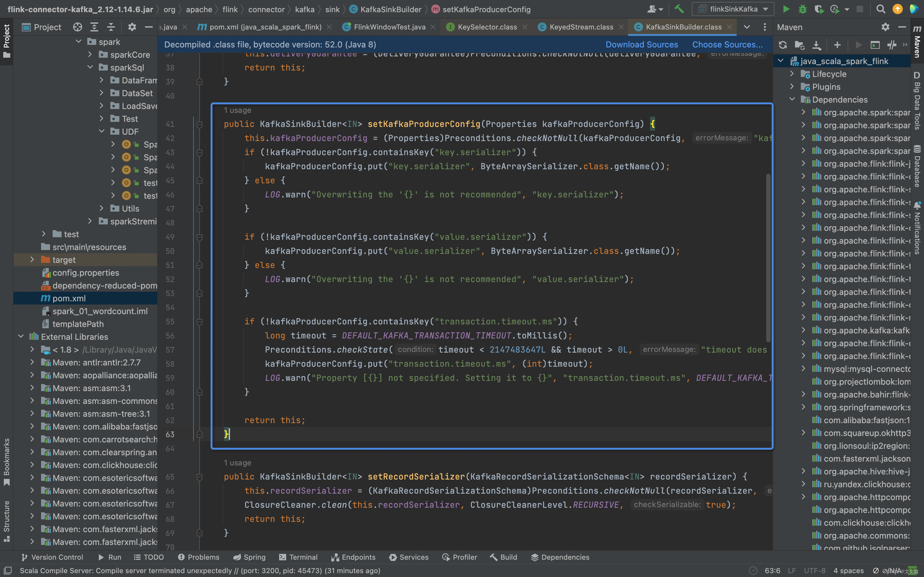Click the Choose Sources link
Screen dimensions: 924x577
tap(727, 45)
